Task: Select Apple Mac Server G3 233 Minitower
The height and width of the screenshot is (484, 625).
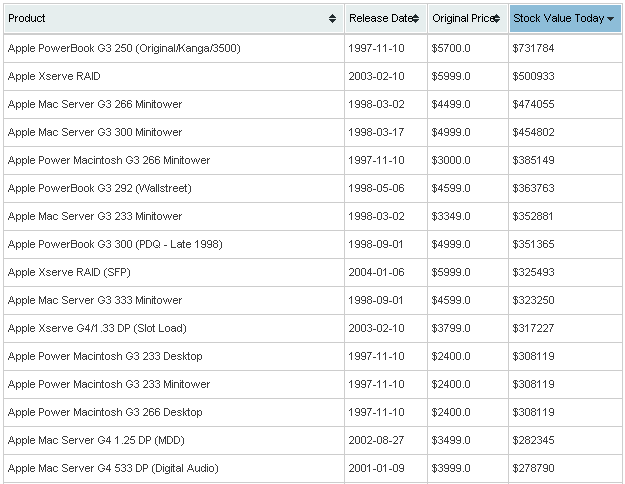Action: [174, 216]
